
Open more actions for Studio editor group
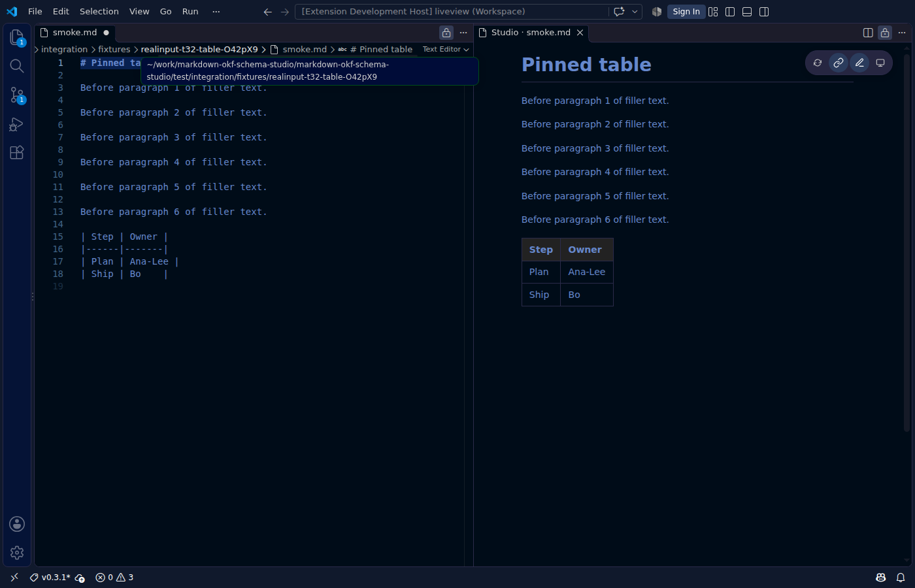902,33
